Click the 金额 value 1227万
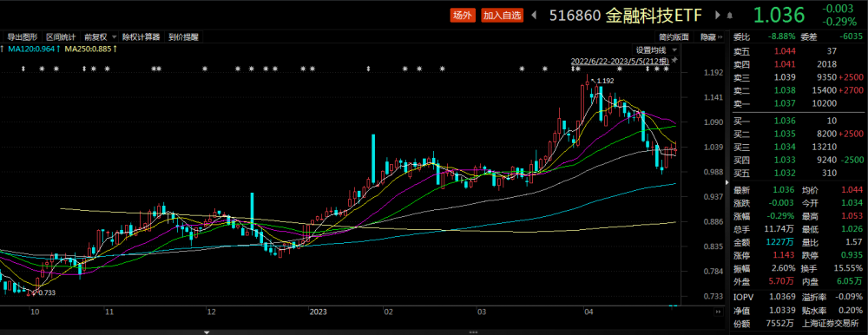This screenshot has width=868, height=335. pyautogui.click(x=782, y=241)
